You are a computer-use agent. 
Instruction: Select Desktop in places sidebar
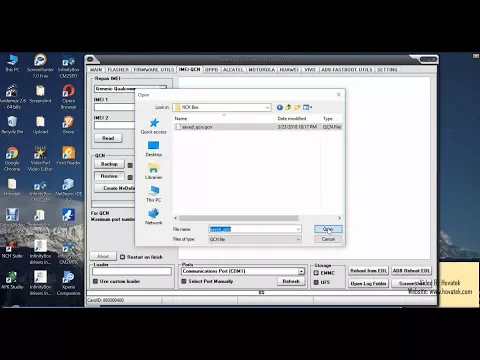[x=153, y=149]
